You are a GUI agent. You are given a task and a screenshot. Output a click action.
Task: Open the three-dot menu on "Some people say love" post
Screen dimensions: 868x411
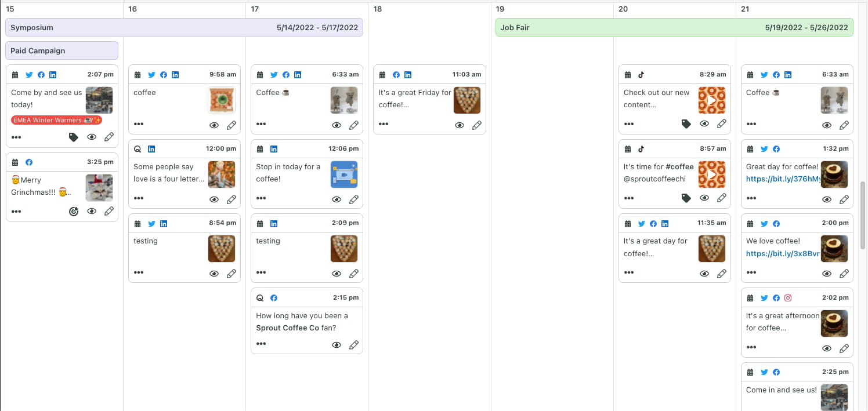[x=139, y=198]
